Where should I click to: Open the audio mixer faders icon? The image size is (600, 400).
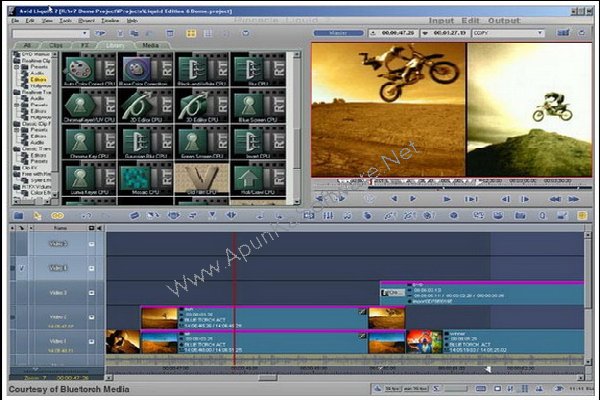pyautogui.click(x=328, y=216)
